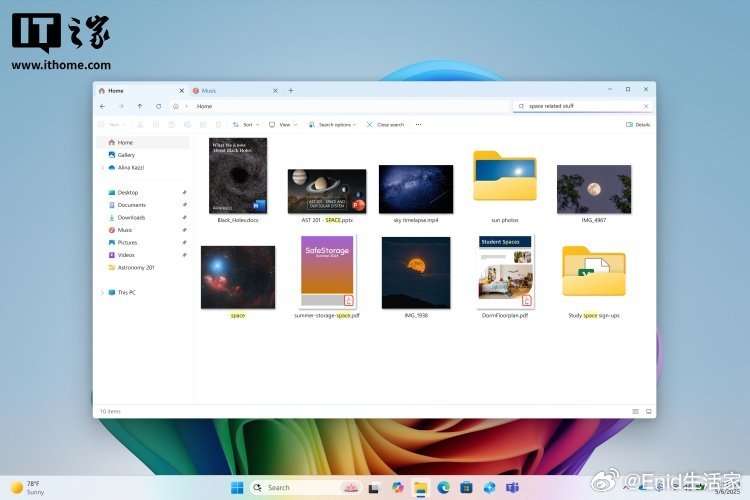Click the search field containing 'space related stuff'
750x500 pixels.
583,106
